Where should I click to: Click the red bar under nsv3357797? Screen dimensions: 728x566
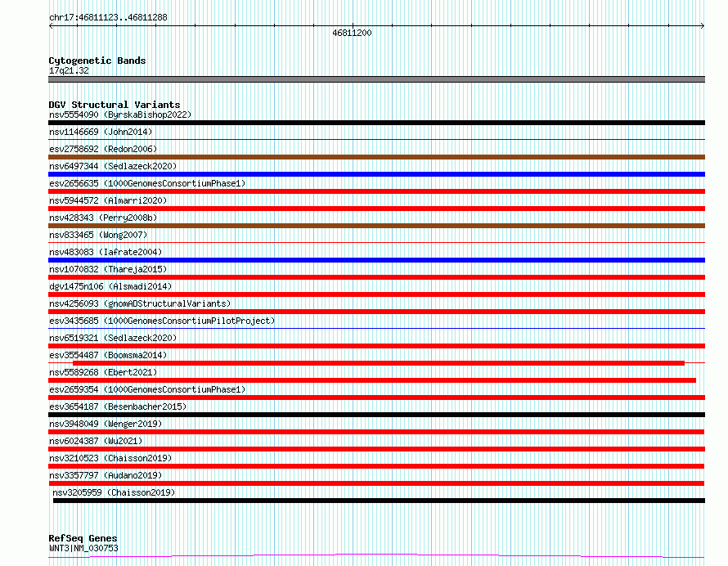[x=376, y=483]
